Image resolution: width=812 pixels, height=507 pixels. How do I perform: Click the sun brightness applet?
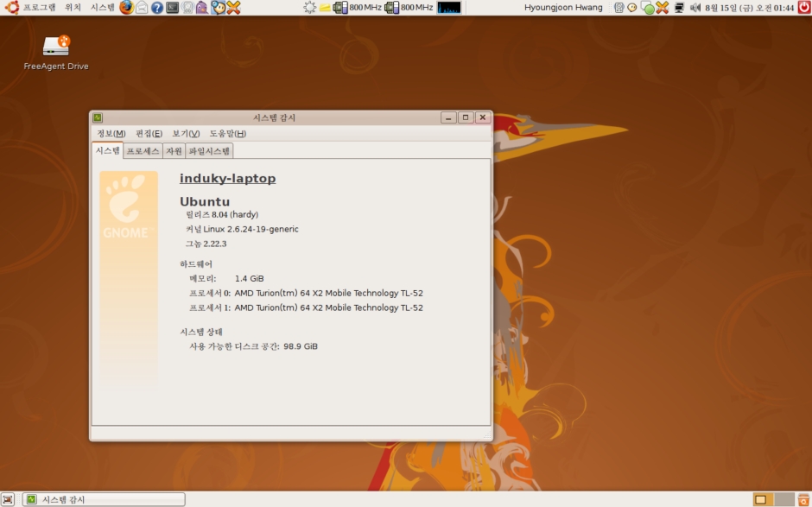309,7
